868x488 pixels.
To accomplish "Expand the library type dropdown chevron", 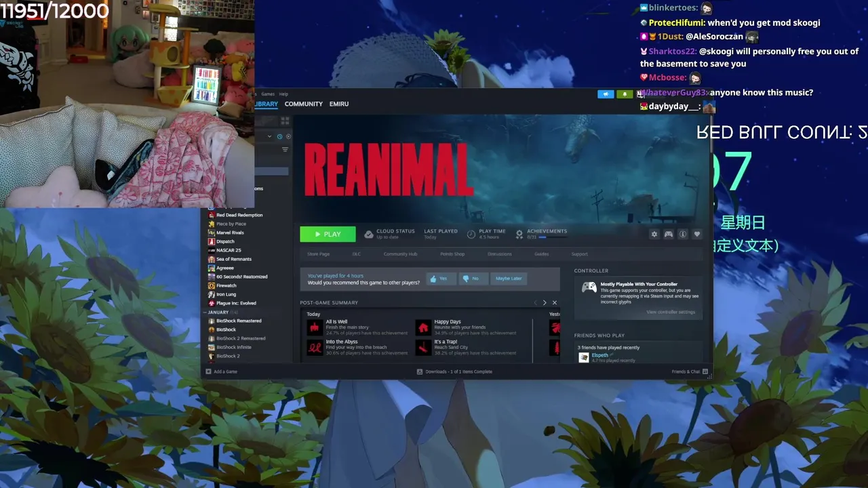I will click(269, 136).
